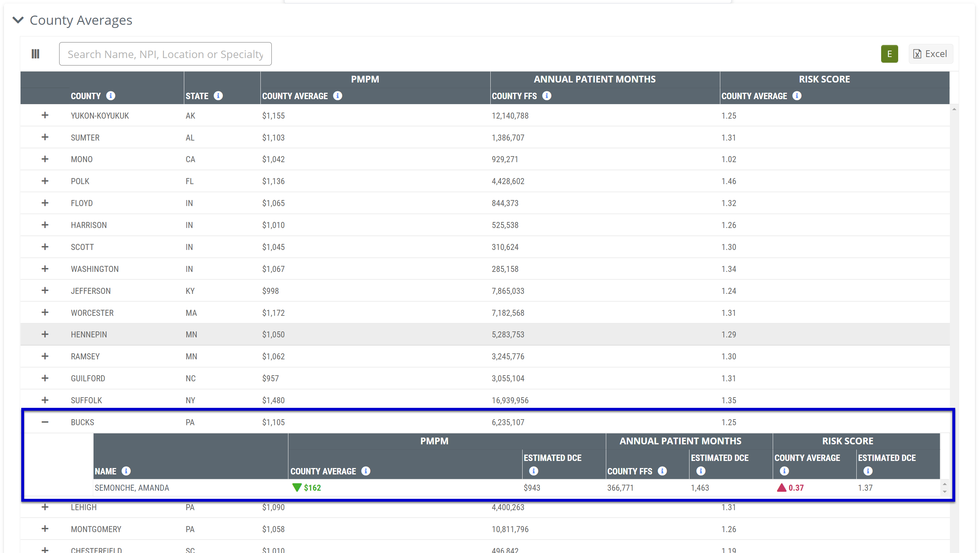Expand the WASHINGTON row

coord(45,269)
